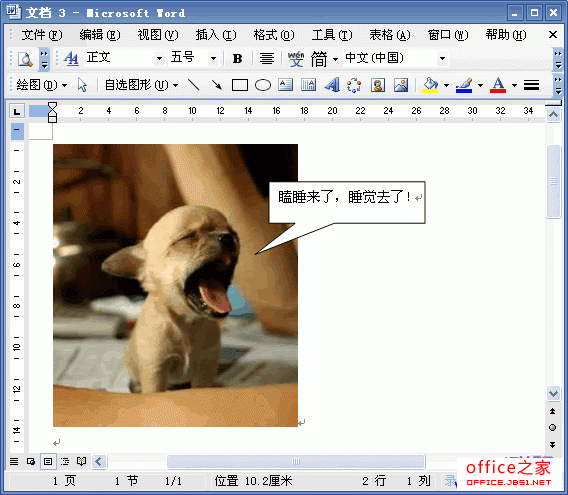Select the Arrow drawing tool
This screenshot has width=568, height=495.
217,86
